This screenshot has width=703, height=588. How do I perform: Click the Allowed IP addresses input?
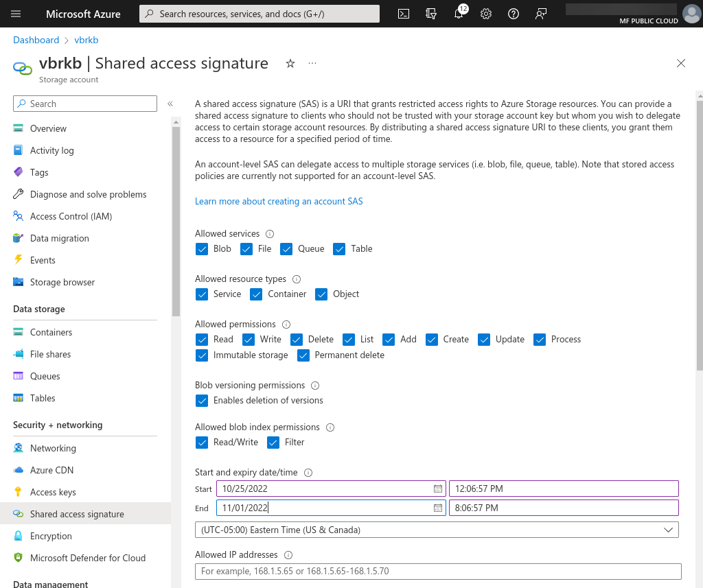point(438,572)
